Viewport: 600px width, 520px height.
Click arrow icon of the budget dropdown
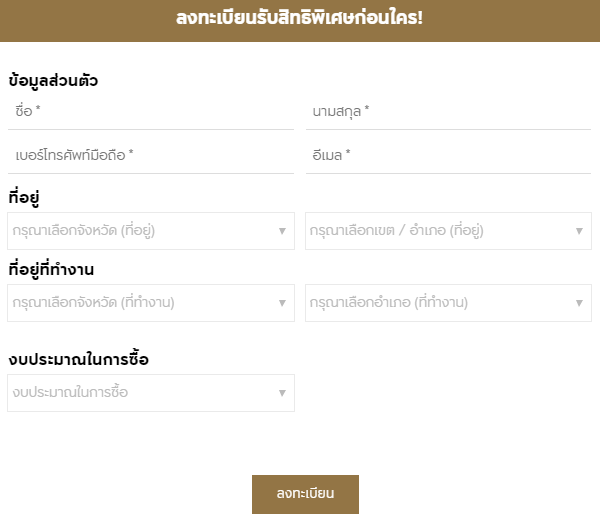282,393
